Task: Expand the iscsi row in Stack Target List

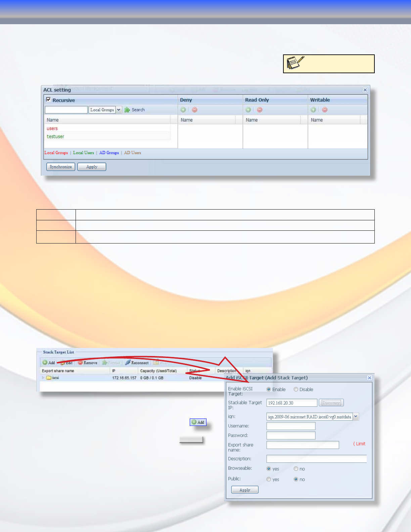Action: tap(43, 378)
